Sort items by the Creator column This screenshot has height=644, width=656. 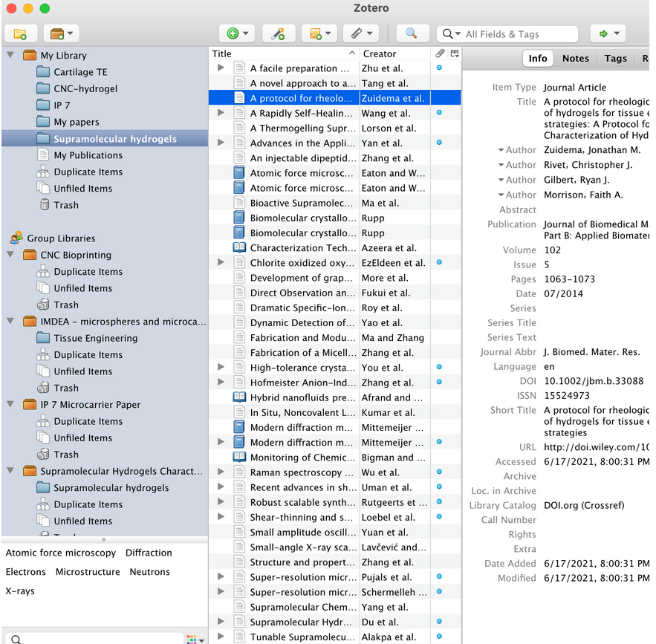(395, 53)
